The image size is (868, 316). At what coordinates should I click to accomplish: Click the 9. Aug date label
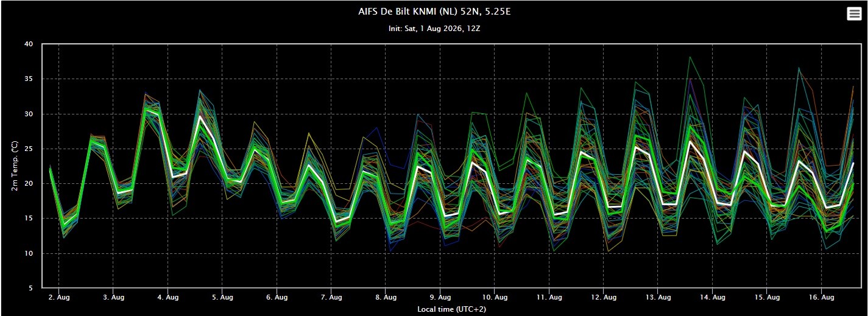point(440,297)
